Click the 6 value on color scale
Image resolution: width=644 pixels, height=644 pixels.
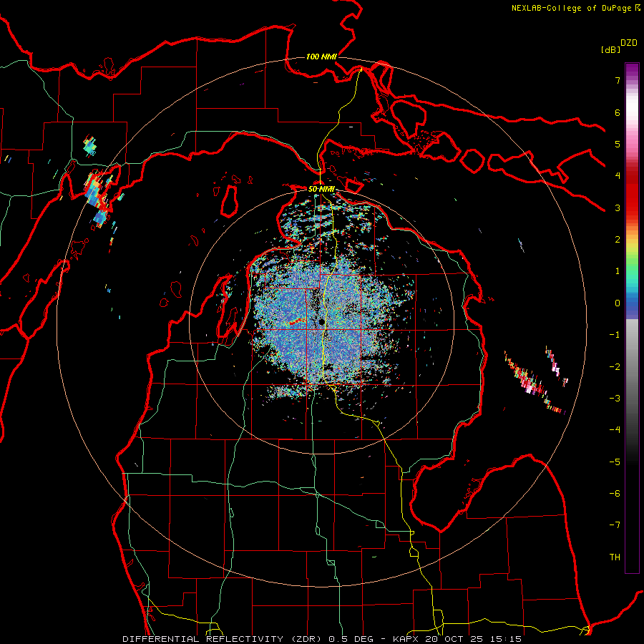coord(618,112)
